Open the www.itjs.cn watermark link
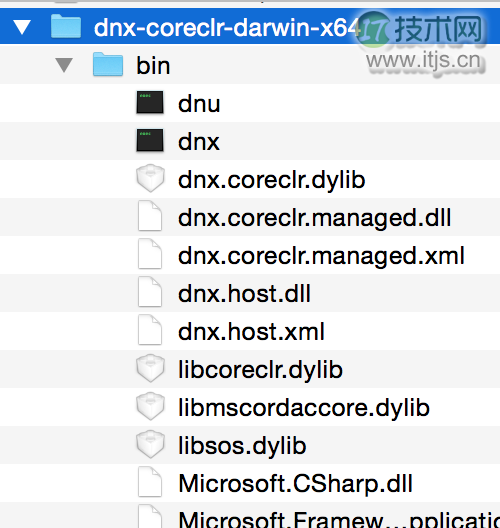The image size is (500, 528). pos(423,61)
